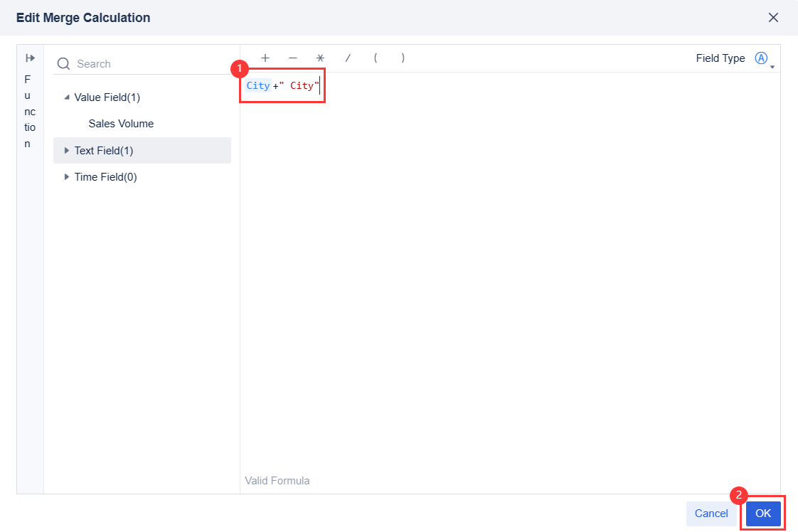Click the addition operator icon

[x=265, y=58]
